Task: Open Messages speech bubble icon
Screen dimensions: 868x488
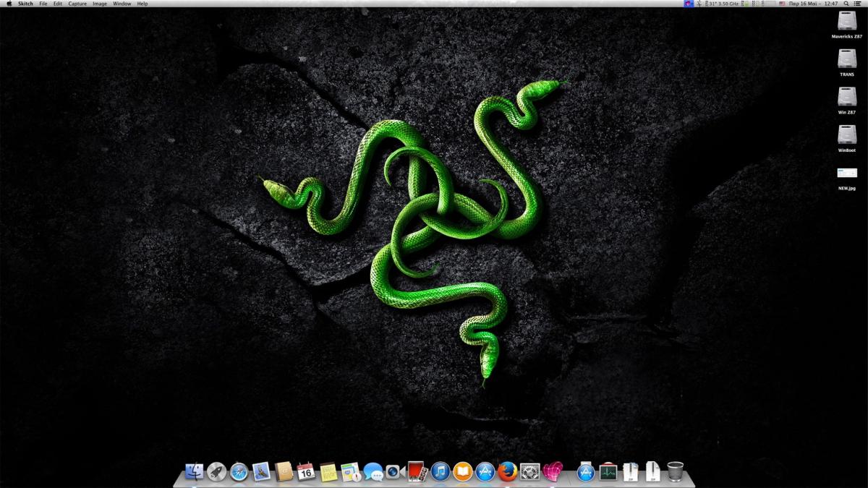Action: pos(373,472)
